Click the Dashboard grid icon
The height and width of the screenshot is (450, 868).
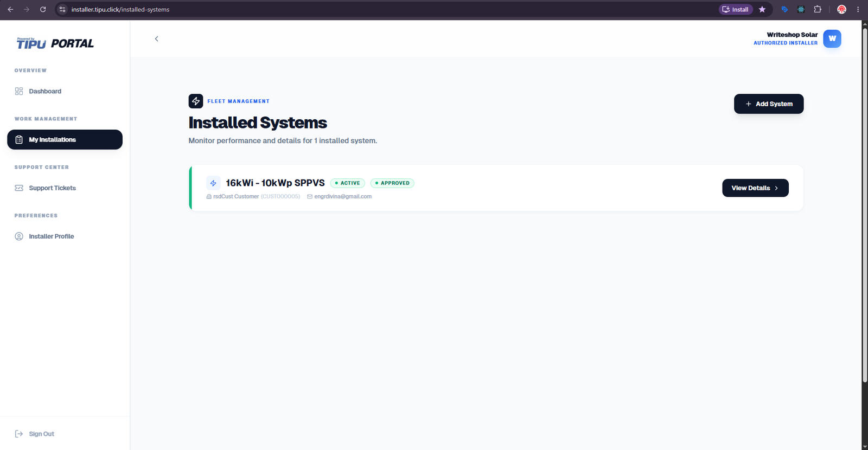click(19, 91)
